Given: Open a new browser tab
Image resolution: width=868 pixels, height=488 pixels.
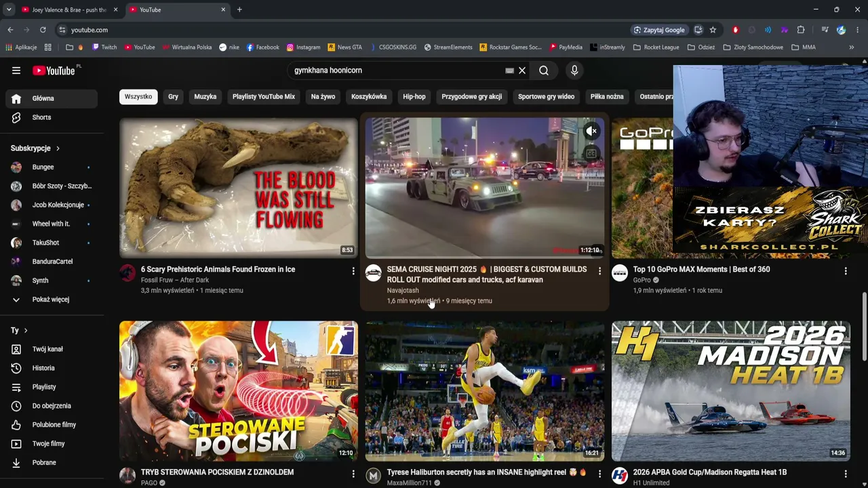Looking at the screenshot, I should (239, 9).
